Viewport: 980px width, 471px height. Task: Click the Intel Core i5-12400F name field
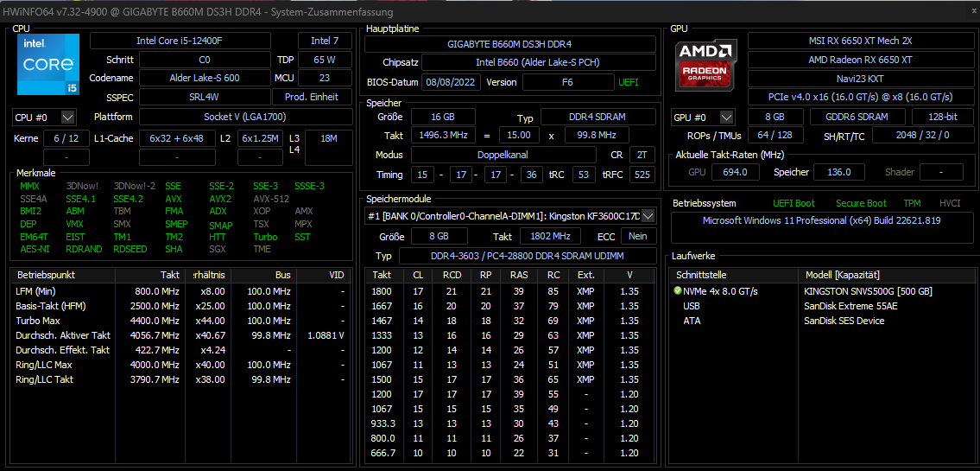180,41
